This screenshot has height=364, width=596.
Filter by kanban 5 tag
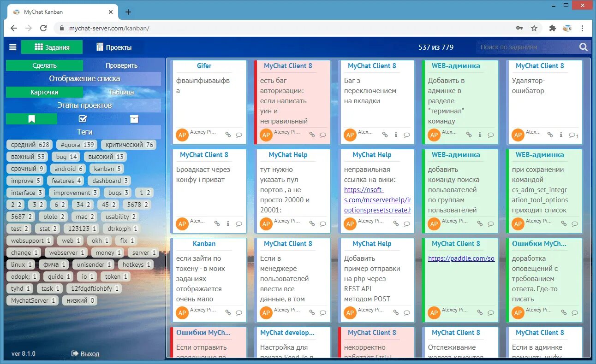(x=107, y=169)
